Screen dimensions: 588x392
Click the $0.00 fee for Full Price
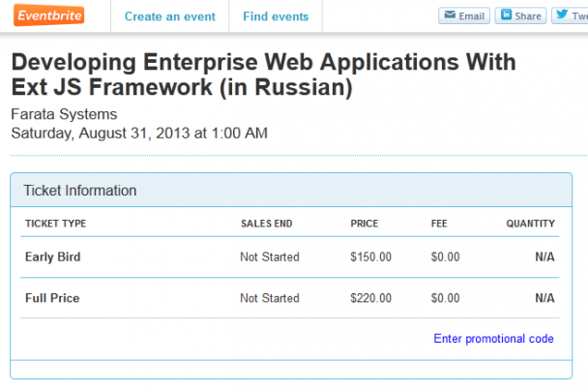(x=445, y=298)
